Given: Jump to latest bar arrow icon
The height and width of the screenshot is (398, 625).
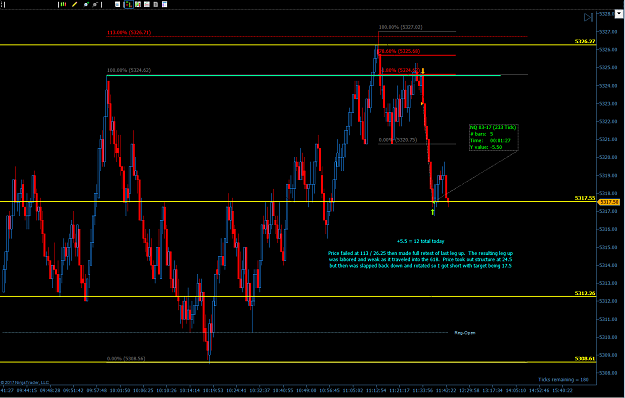Looking at the screenshot, I should [588, 18].
